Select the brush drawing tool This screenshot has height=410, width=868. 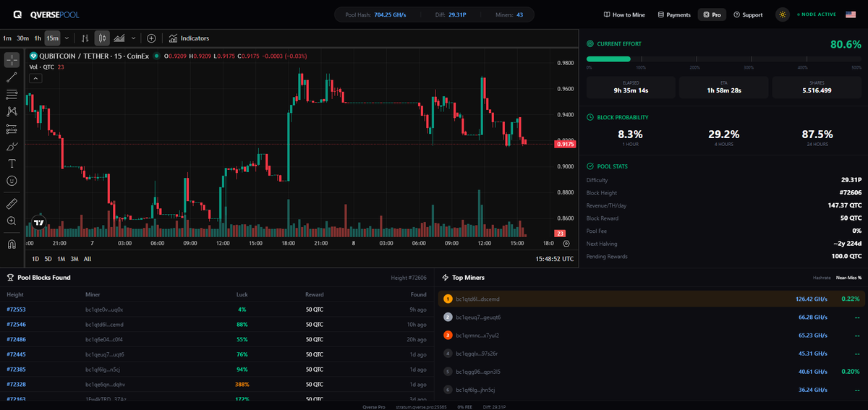click(x=12, y=146)
